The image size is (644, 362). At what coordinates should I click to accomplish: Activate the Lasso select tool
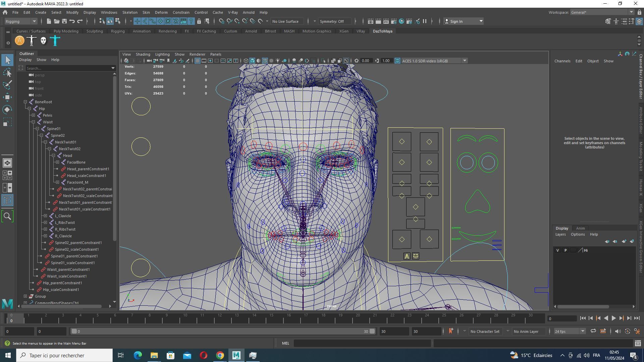coord(7,72)
